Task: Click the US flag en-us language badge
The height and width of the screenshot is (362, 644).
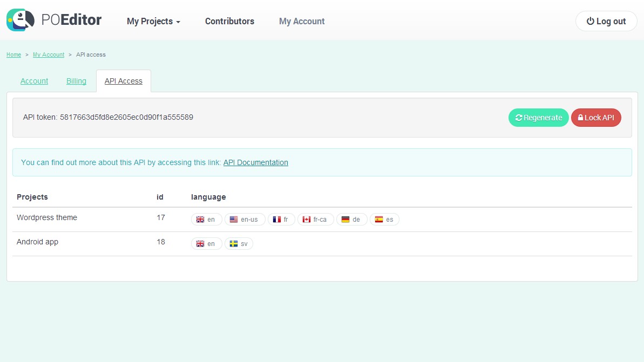Action: pyautogui.click(x=245, y=220)
